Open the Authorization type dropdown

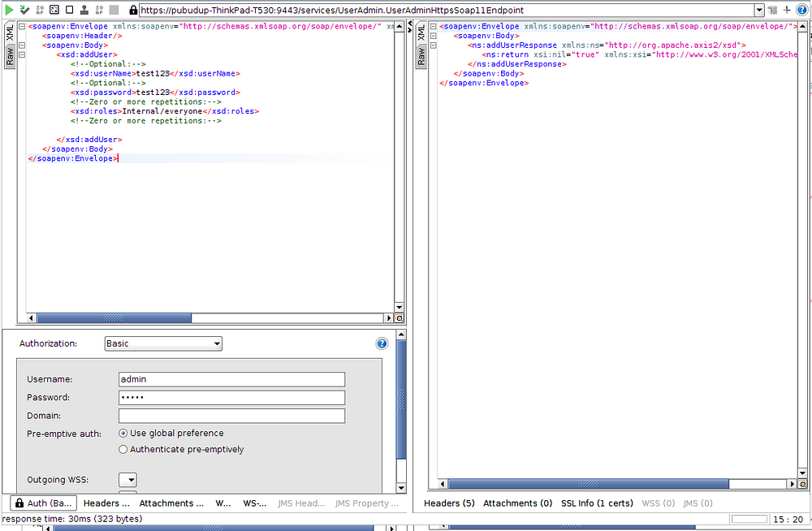163,343
